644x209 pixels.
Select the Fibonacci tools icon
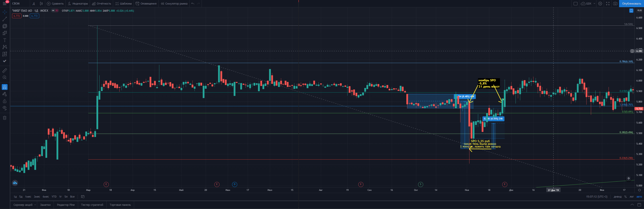click(5, 26)
